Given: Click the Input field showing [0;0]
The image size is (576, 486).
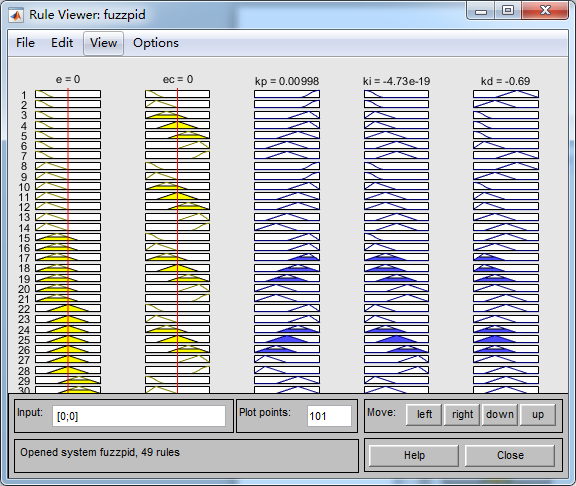Looking at the screenshot, I should point(139,416).
